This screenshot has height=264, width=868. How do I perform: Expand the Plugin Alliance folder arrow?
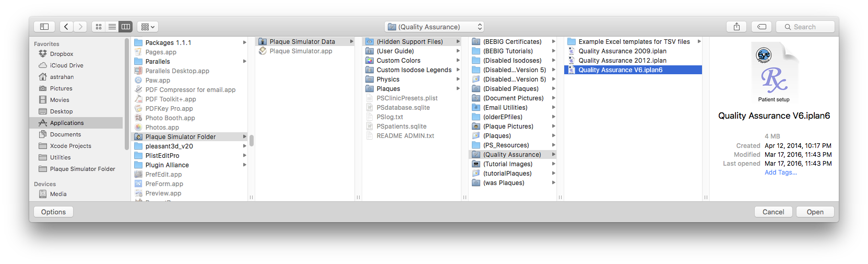[x=244, y=165]
